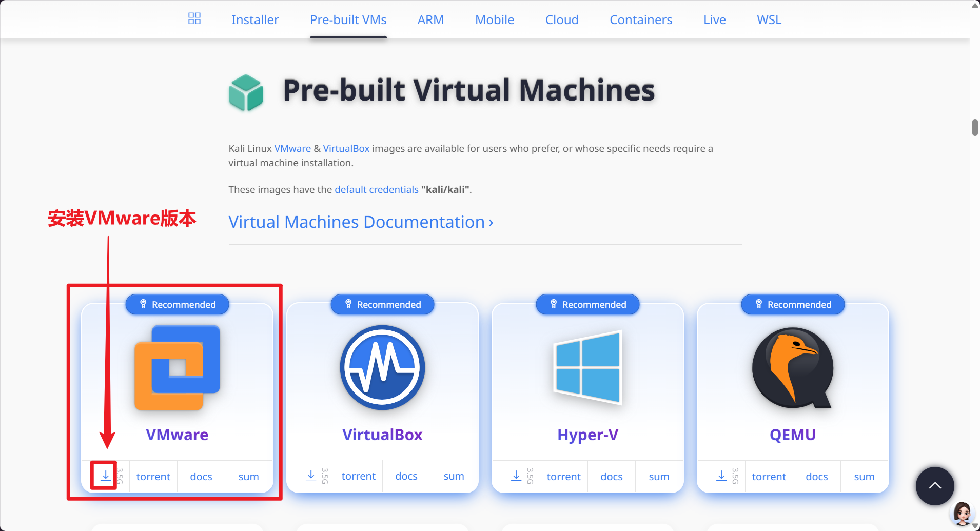Click the Recommended badge on QEMU card

793,304
